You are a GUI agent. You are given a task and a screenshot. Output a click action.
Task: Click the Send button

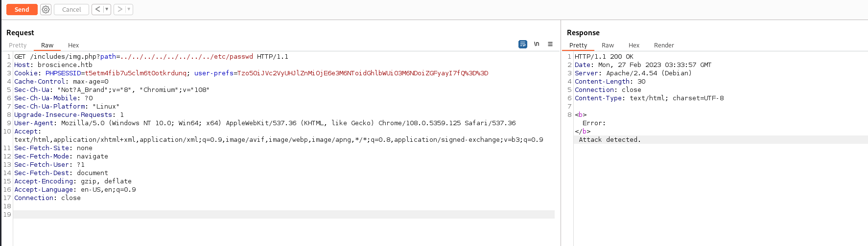[22, 9]
